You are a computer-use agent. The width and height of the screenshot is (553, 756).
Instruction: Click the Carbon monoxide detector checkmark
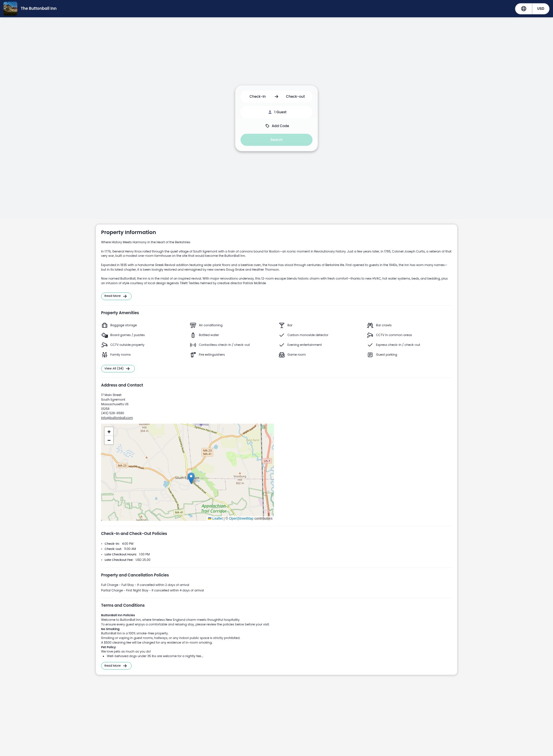coord(281,335)
